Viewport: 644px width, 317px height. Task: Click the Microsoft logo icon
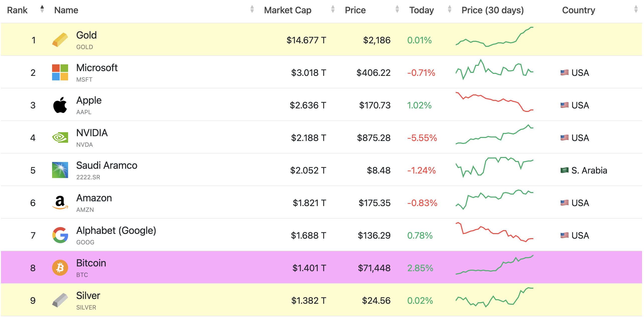click(60, 72)
